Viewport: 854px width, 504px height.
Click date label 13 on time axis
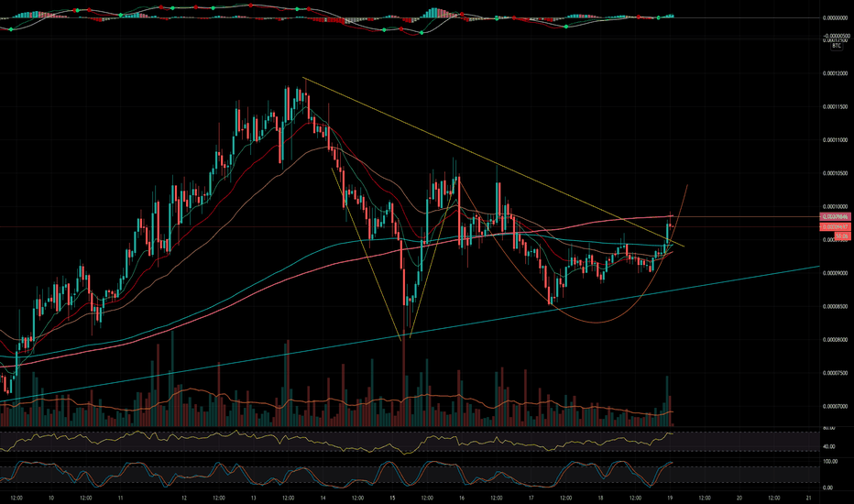pos(253,498)
